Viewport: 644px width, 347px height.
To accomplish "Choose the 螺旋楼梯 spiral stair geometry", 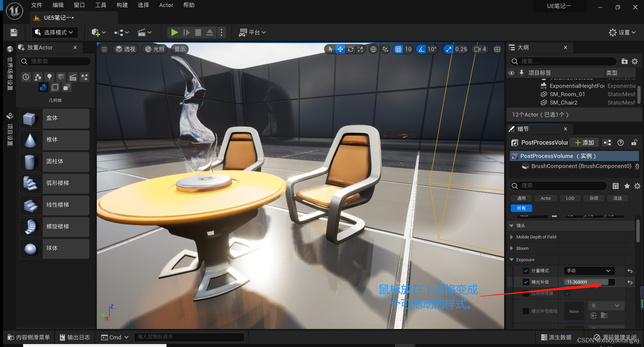I will tap(54, 227).
